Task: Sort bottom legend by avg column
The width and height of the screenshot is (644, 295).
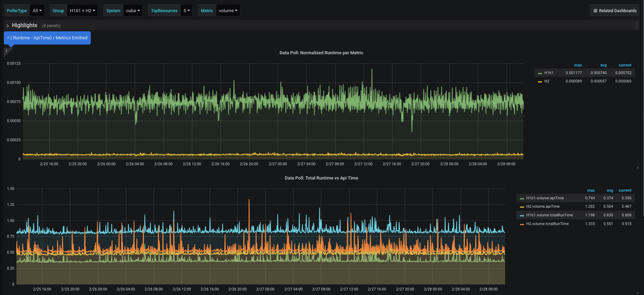Action: 610,190
